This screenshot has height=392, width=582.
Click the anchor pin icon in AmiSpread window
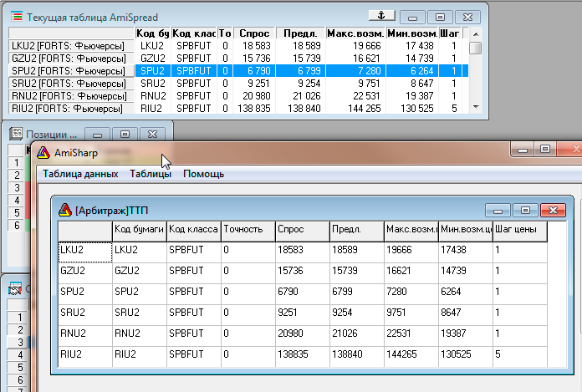point(381,16)
